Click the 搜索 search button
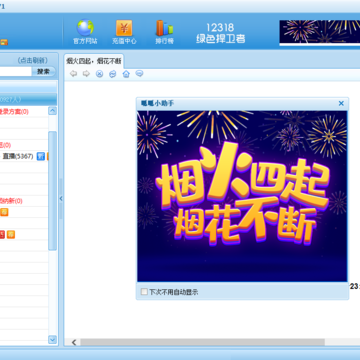This screenshot has height=360, width=360. click(x=43, y=71)
